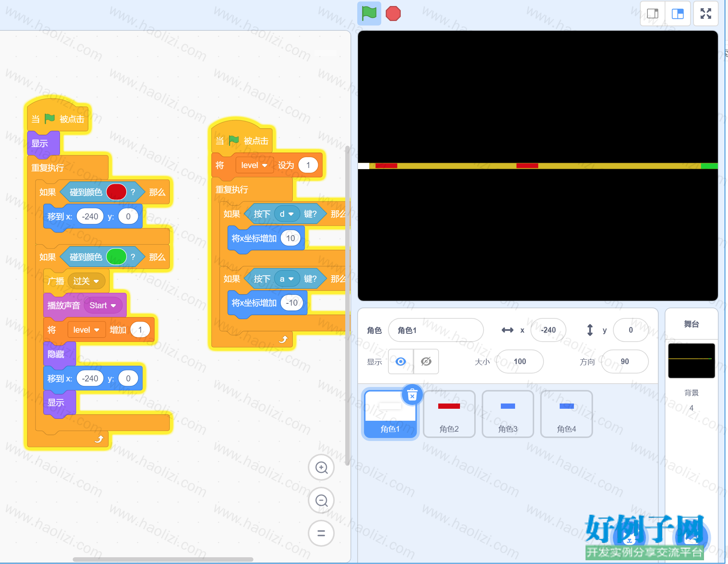The image size is (728, 564).
Task: Zoom in the code workspace
Action: point(321,467)
